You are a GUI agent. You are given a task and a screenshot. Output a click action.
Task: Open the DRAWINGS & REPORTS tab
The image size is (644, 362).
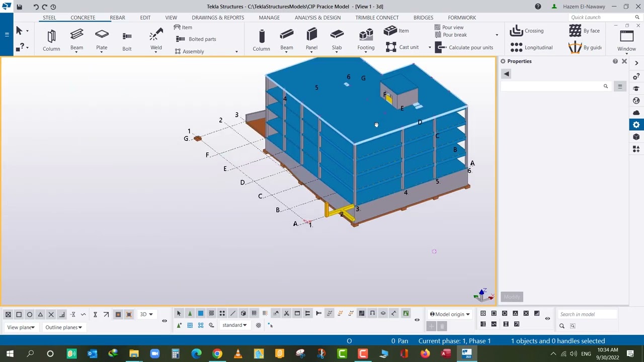(x=218, y=18)
